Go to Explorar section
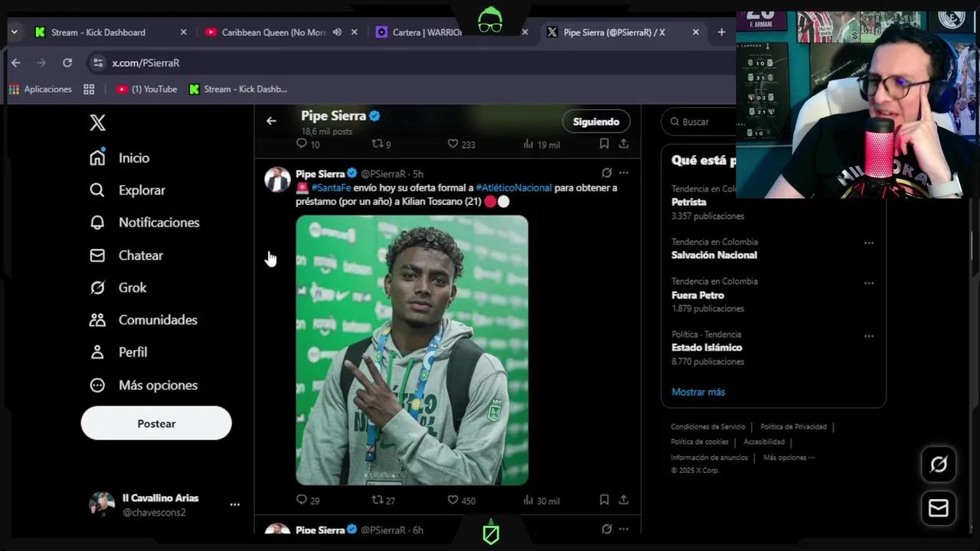This screenshot has height=551, width=980. pyautogui.click(x=126, y=190)
